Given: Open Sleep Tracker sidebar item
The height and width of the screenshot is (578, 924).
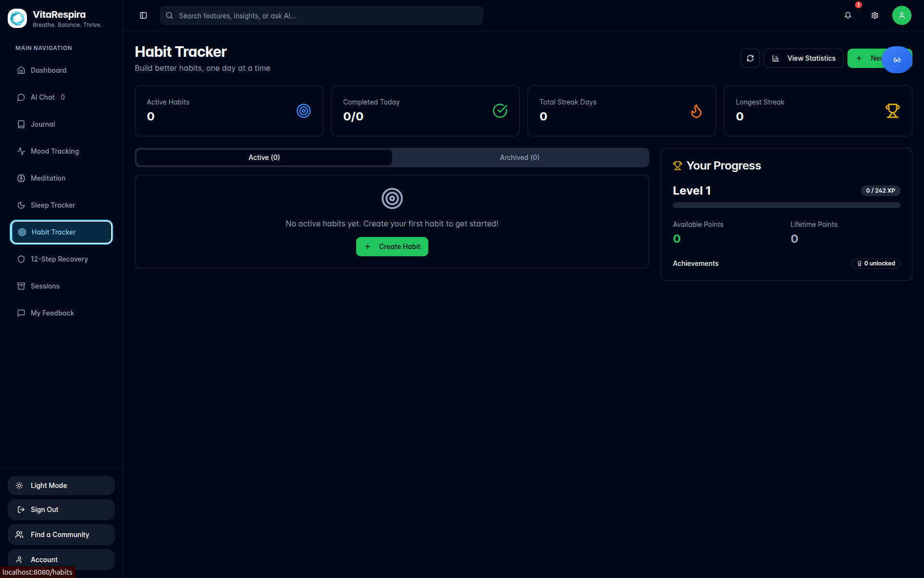Looking at the screenshot, I should pyautogui.click(x=52, y=205).
